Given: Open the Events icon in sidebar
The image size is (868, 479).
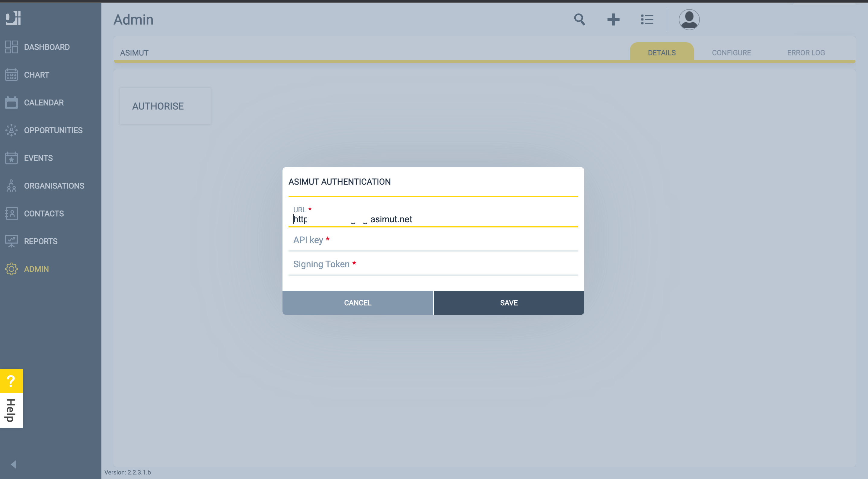Looking at the screenshot, I should coord(11,158).
